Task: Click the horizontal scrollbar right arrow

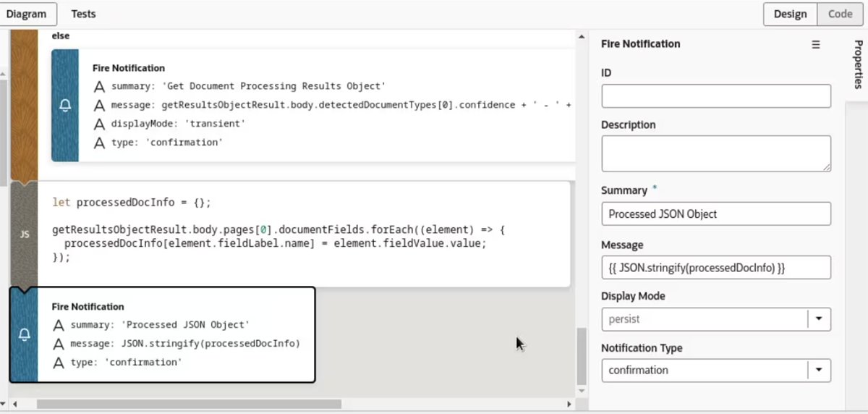Action: click(x=569, y=405)
